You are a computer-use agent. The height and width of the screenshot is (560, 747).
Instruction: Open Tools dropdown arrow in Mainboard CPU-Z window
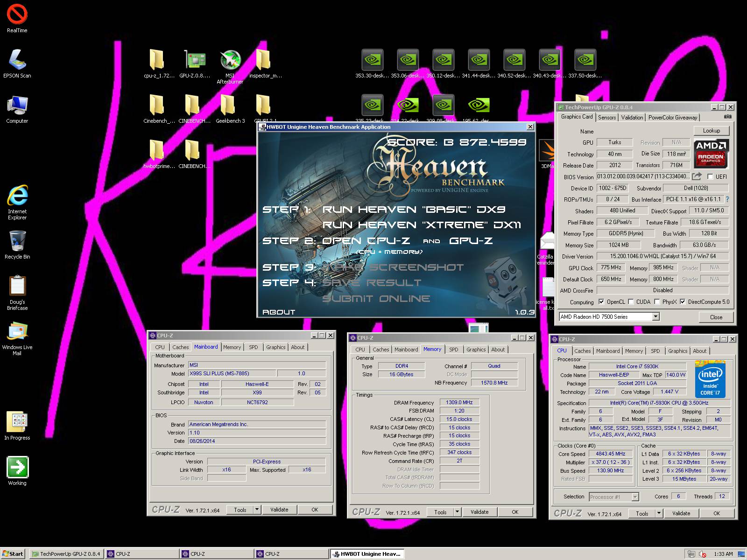257,510
